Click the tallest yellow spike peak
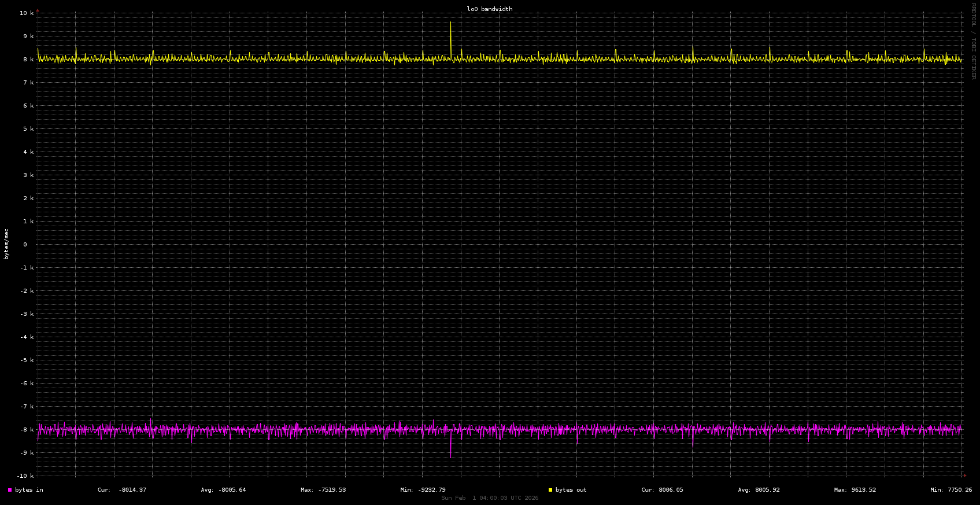Viewport: 980px width, 505px height. [450, 23]
